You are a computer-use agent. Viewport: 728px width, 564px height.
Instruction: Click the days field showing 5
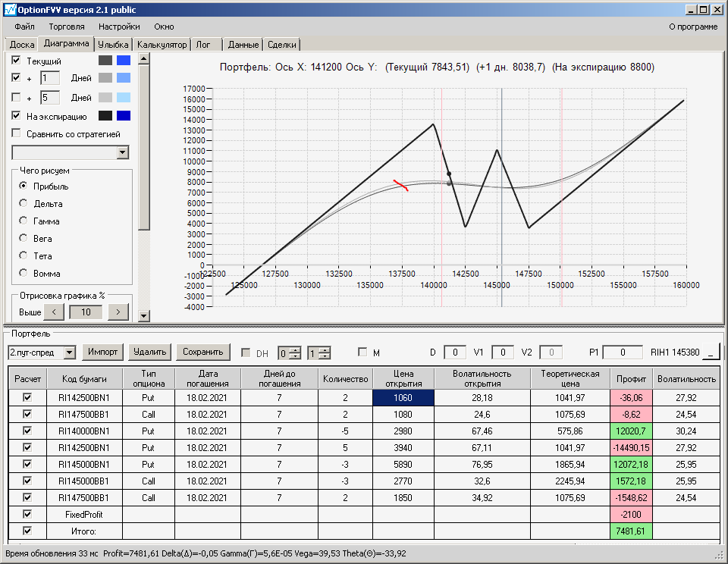pyautogui.click(x=50, y=98)
